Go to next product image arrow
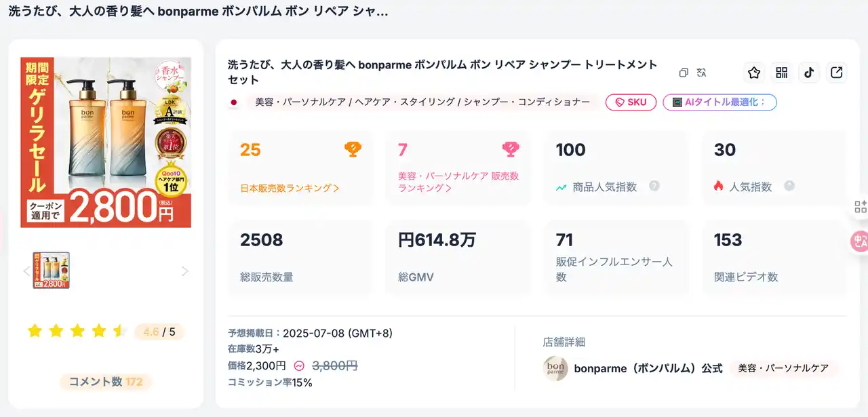Screen dimensions: 868x417 184,271
